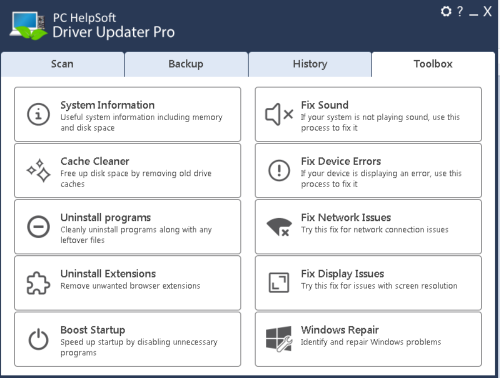Click the PC HelpSoft laptop logo
Viewport: 500px width, 378px height.
[x=28, y=26]
